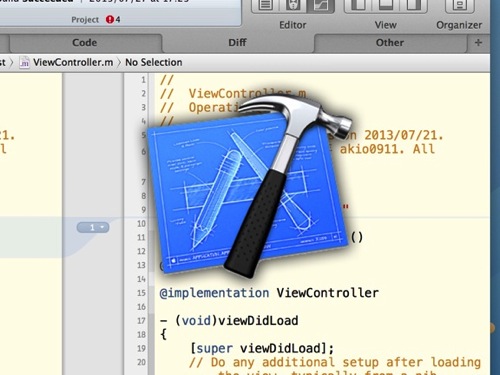Click line number 17 in the gutter
This screenshot has height=375, width=500.
coord(141,321)
